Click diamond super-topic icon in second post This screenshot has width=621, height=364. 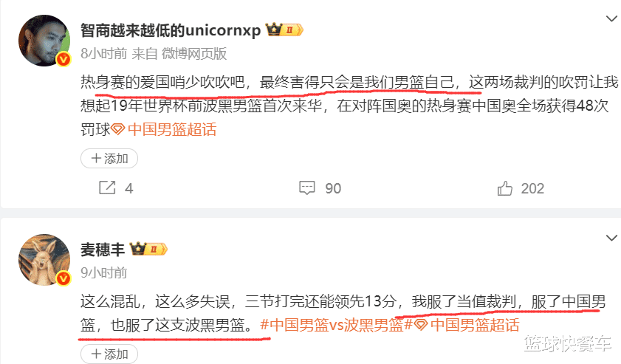pyautogui.click(x=421, y=325)
